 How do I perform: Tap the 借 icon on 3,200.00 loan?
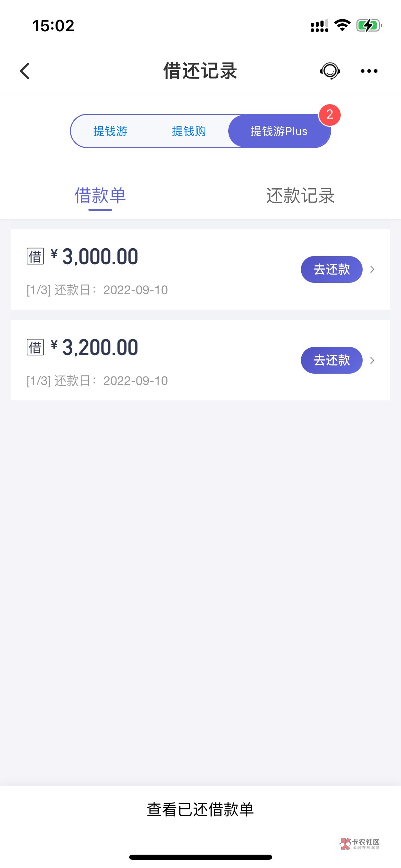click(35, 347)
